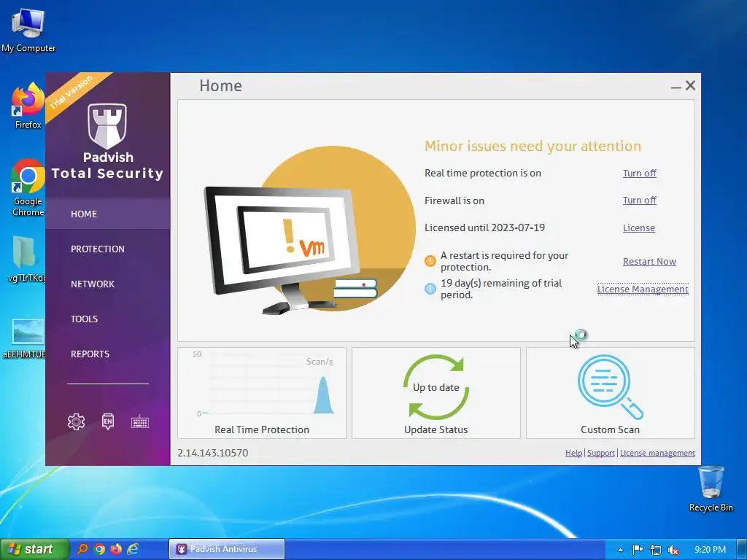The image size is (747, 560).
Task: Select the vgTIrTKd folder on desktop
Action: pyautogui.click(x=26, y=259)
